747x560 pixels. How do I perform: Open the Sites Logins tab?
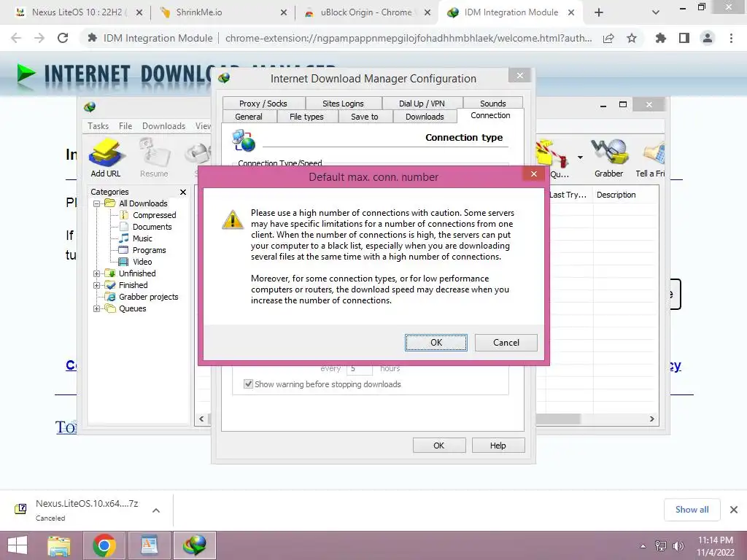click(343, 104)
